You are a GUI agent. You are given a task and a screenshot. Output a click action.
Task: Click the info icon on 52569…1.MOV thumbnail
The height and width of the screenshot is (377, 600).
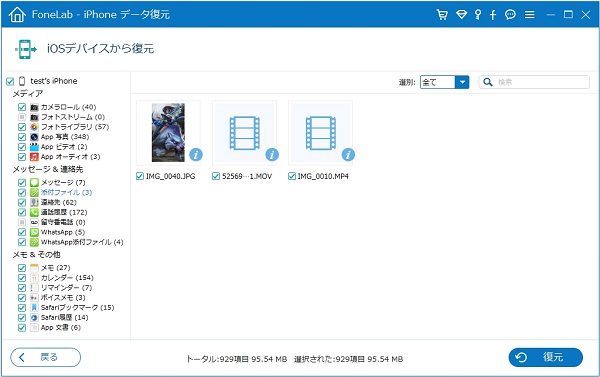click(x=272, y=155)
